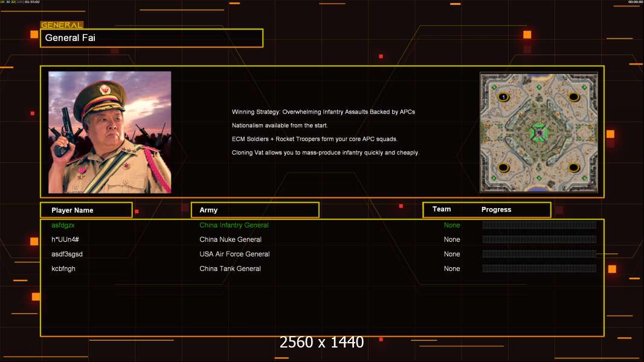Click the progress bar for asfdgzx

pyautogui.click(x=539, y=225)
